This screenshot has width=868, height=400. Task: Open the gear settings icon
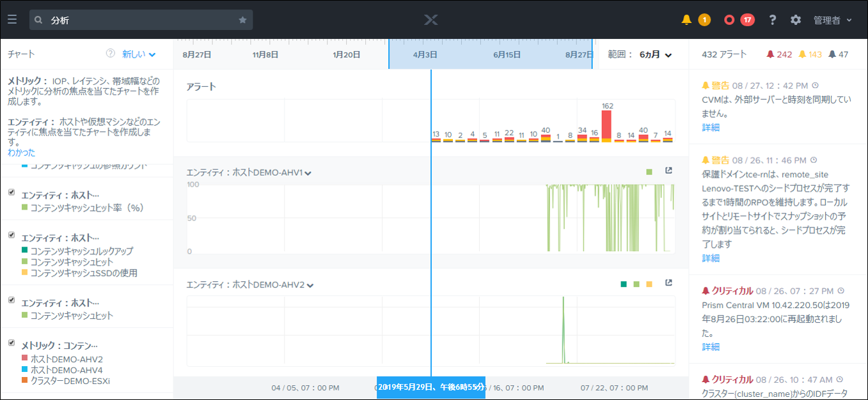click(x=796, y=20)
